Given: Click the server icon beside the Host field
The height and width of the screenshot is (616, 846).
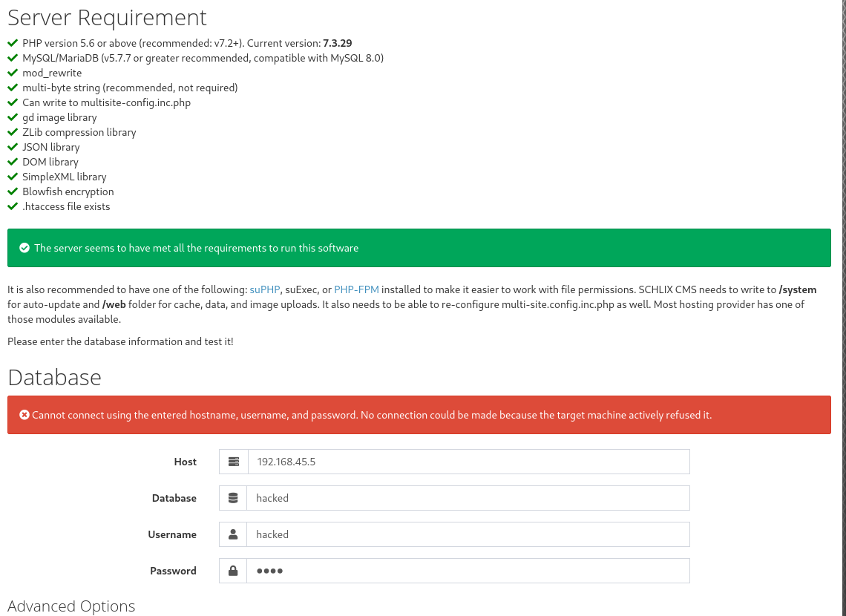Looking at the screenshot, I should coord(233,462).
